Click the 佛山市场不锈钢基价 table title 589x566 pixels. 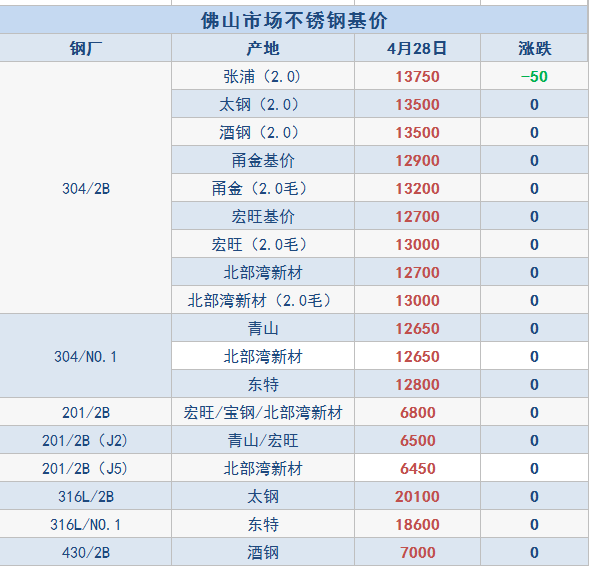pyautogui.click(x=294, y=20)
